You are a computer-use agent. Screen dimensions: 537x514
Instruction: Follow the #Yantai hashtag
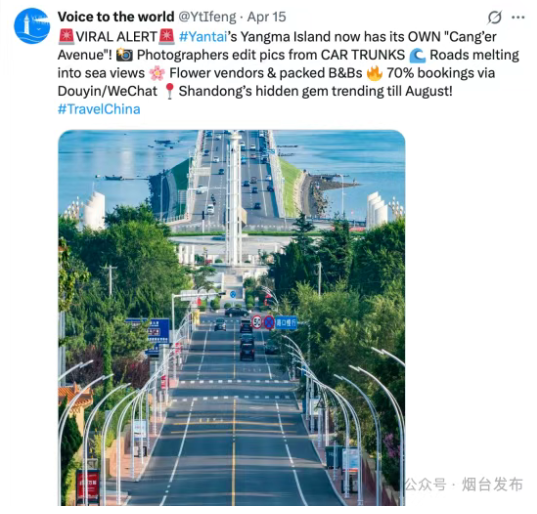[x=203, y=36]
